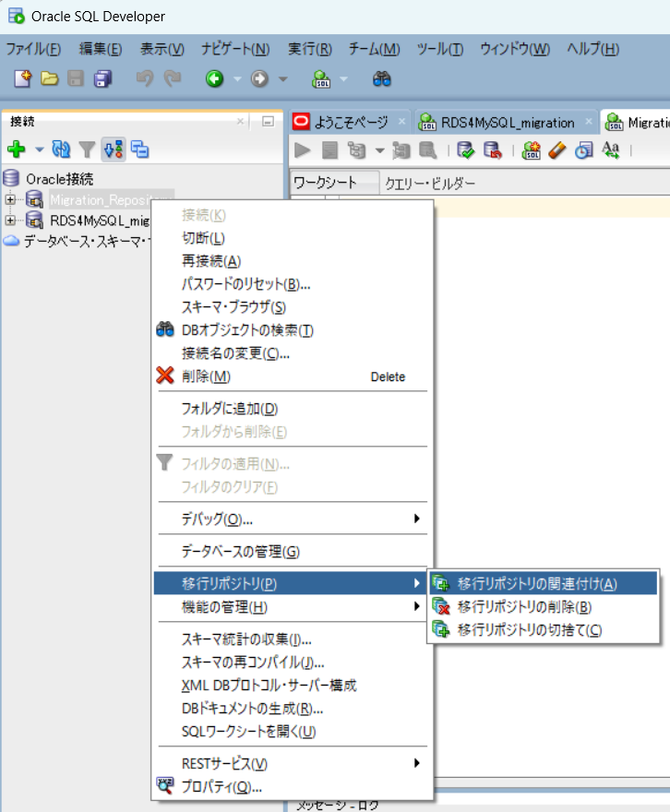
Task: Click the Commit icon with green check
Action: 465,150
